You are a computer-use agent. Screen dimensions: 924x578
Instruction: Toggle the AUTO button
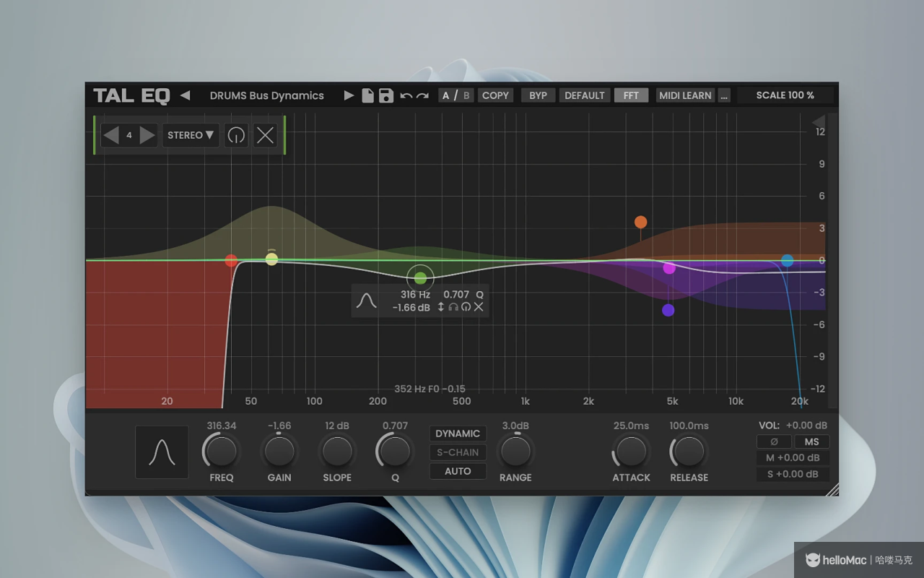tap(458, 471)
